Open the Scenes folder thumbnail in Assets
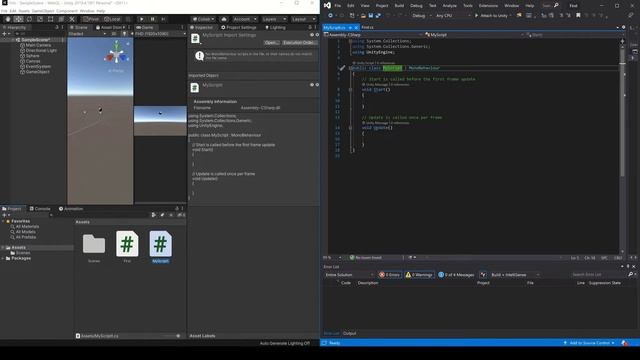Screen dimensions: 640x360 94,244
